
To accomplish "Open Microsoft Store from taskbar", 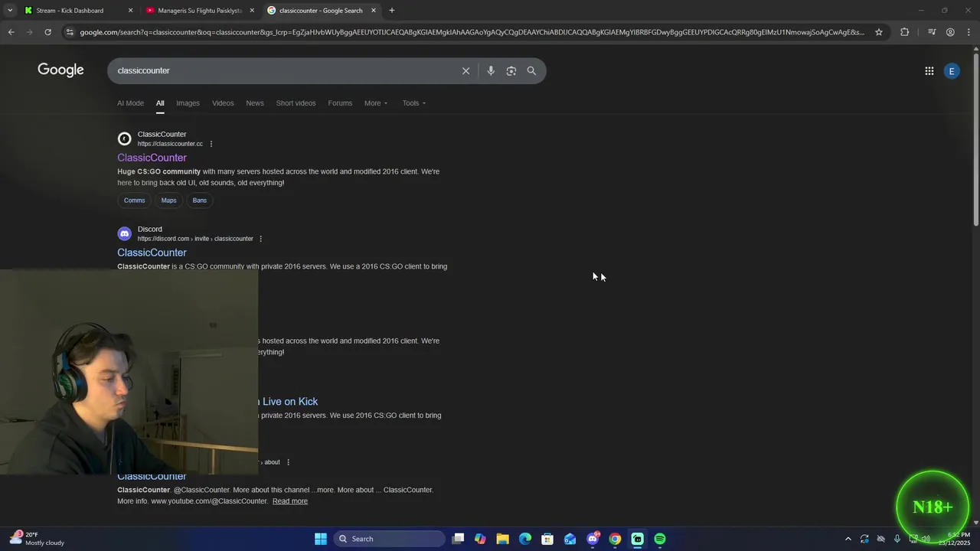I will (547, 539).
